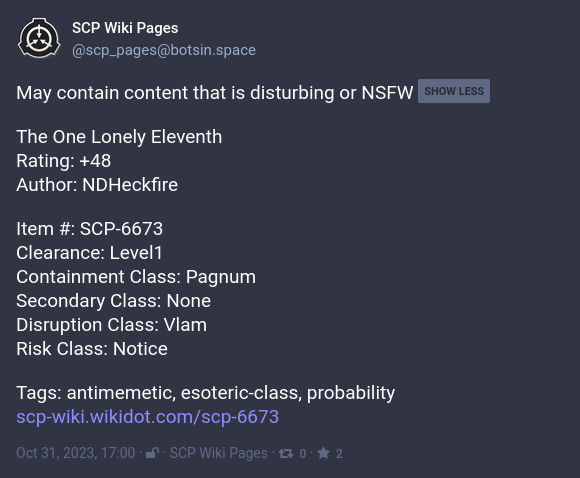Click the Containment Class: Pagnum line
The image size is (580, 478).
click(x=136, y=277)
